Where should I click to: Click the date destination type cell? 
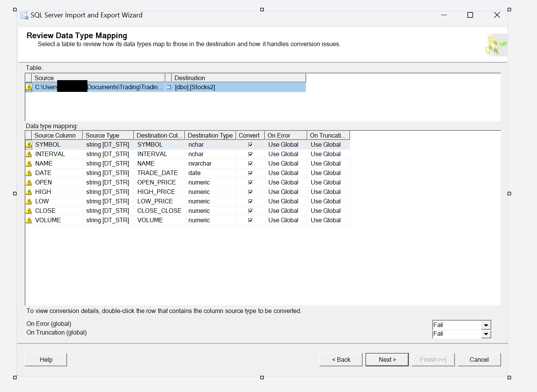tap(210, 173)
